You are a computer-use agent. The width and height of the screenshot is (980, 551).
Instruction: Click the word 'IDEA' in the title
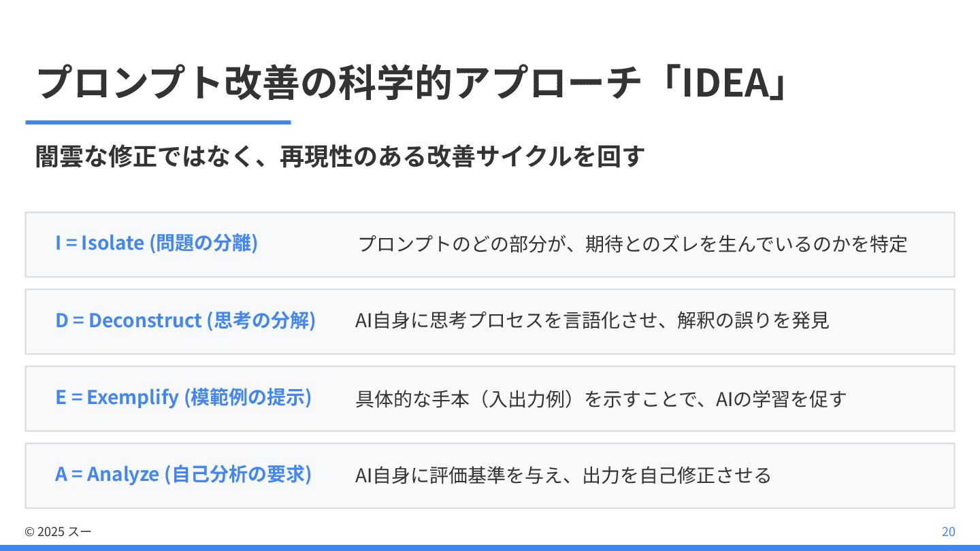tap(726, 84)
